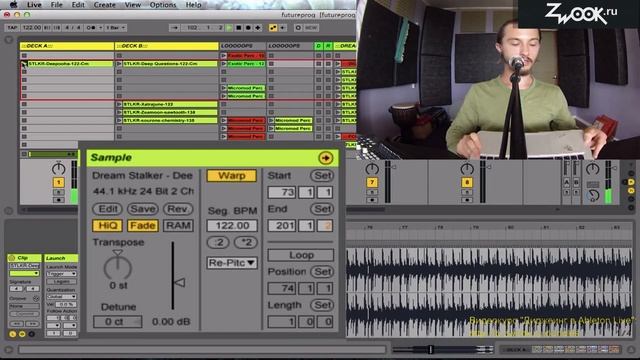
Task: Click the Length Set button
Action: (x=322, y=305)
